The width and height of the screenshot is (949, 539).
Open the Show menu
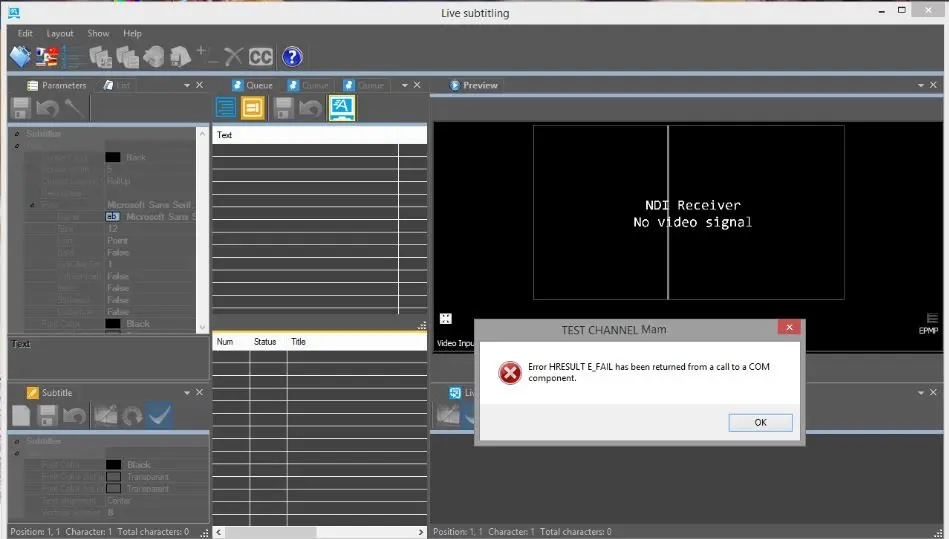click(x=98, y=33)
